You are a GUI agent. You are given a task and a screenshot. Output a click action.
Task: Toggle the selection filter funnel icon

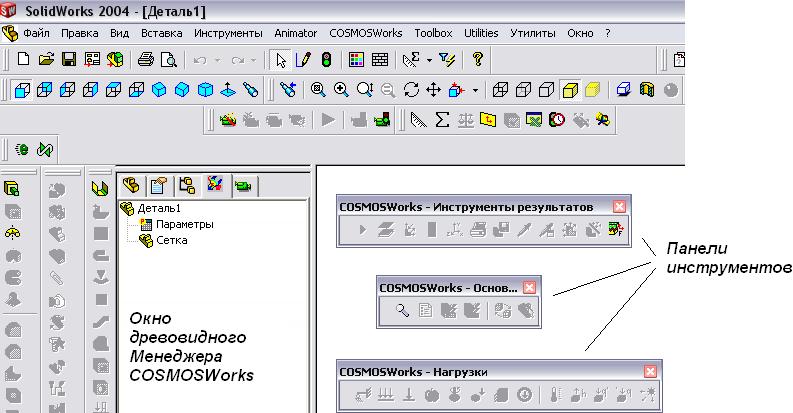[447, 60]
